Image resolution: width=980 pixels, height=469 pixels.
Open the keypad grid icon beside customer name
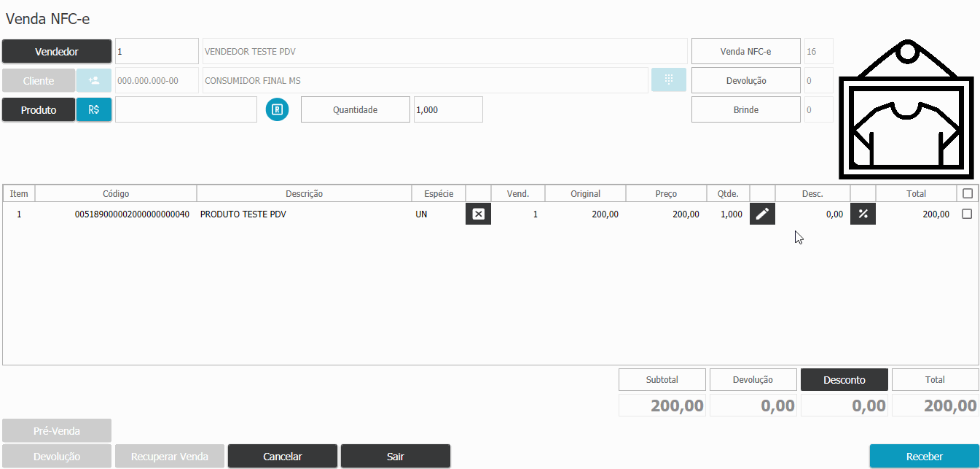pyautogui.click(x=668, y=80)
